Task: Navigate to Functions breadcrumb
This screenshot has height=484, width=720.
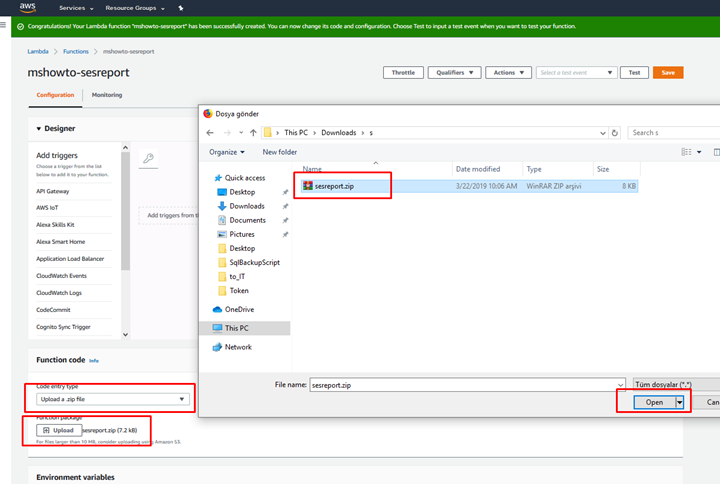Action: [x=76, y=51]
